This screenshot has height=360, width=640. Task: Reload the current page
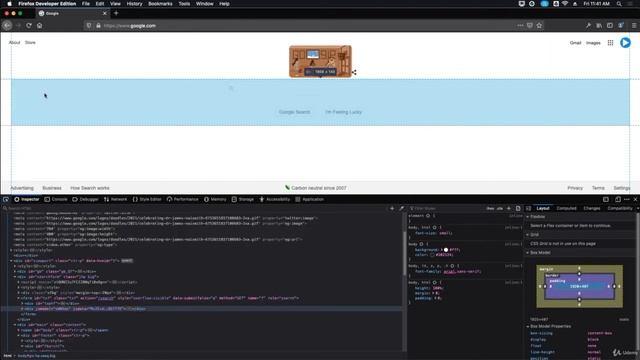(29, 25)
